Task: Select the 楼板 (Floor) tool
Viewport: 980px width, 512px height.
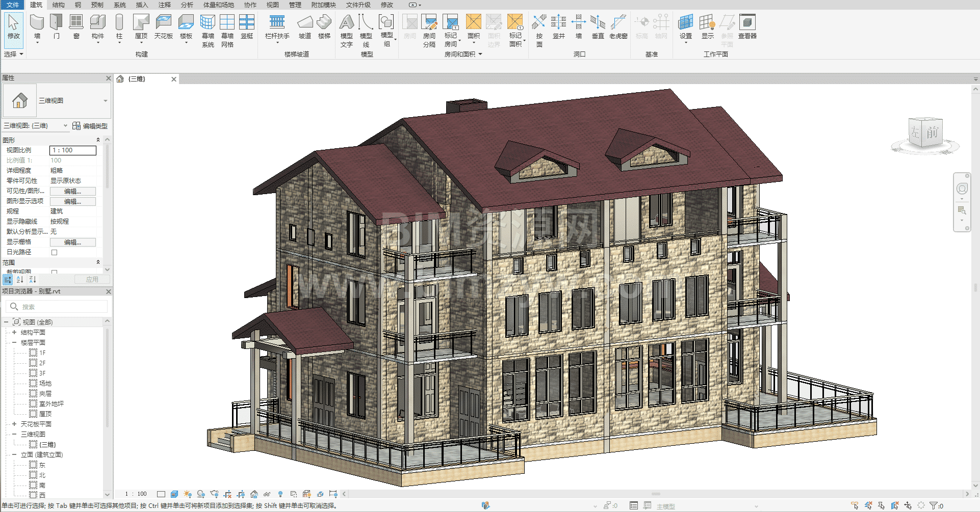Action: pos(186,23)
